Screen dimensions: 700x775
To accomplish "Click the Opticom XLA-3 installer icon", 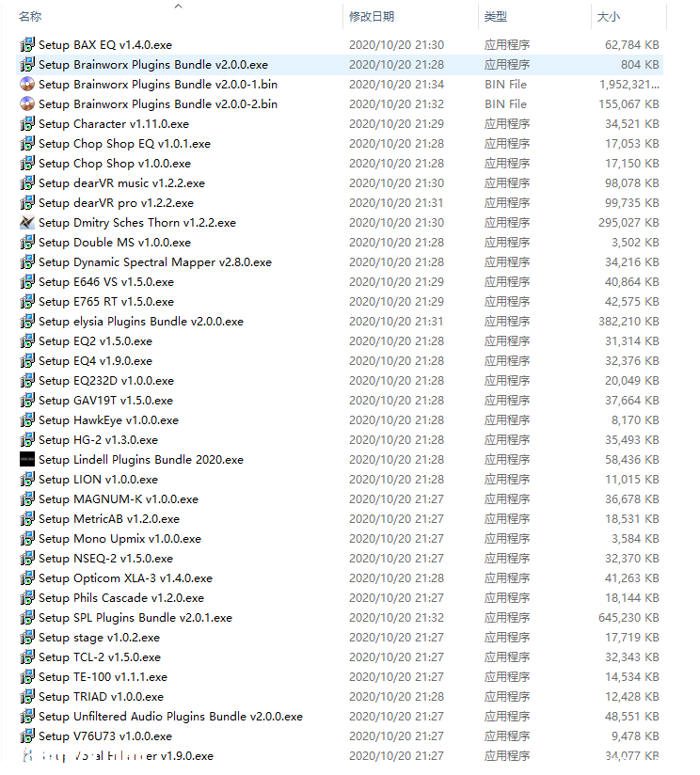I will pos(27,577).
